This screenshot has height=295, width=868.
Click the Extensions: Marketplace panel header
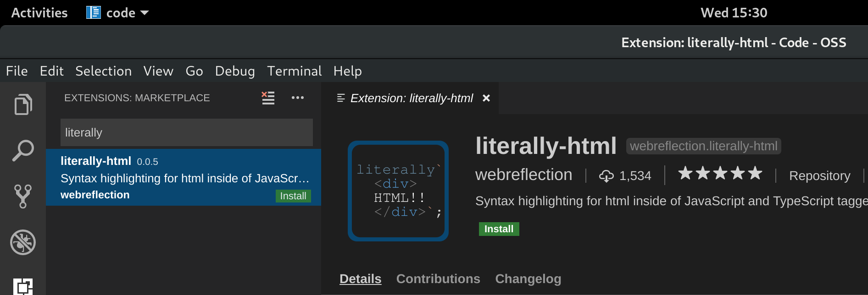click(x=137, y=98)
